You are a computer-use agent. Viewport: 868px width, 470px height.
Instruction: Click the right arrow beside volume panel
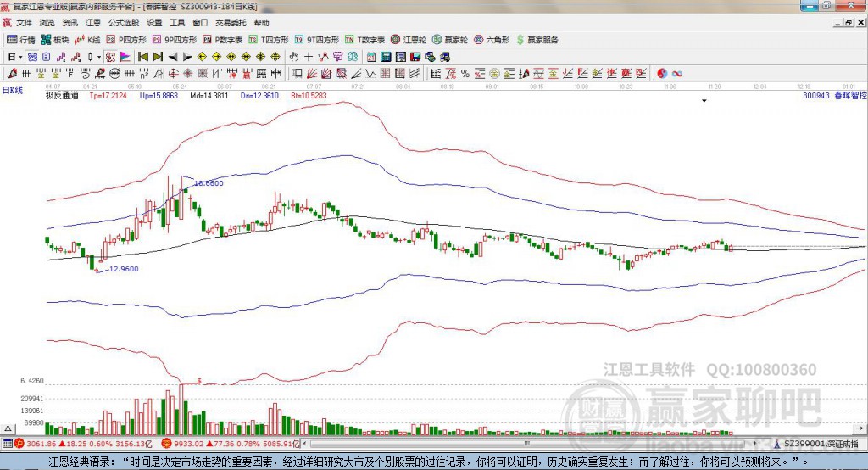(x=860, y=428)
